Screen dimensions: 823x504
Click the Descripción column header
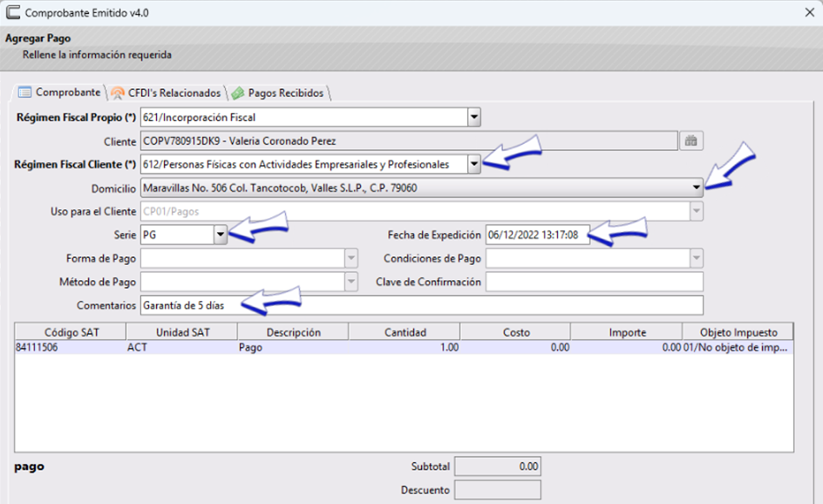pyautogui.click(x=293, y=332)
